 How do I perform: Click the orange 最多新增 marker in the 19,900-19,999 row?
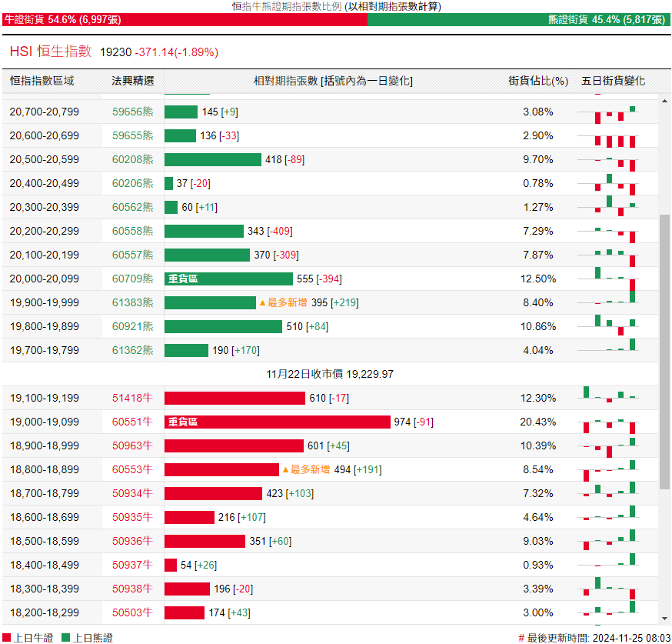tap(282, 302)
